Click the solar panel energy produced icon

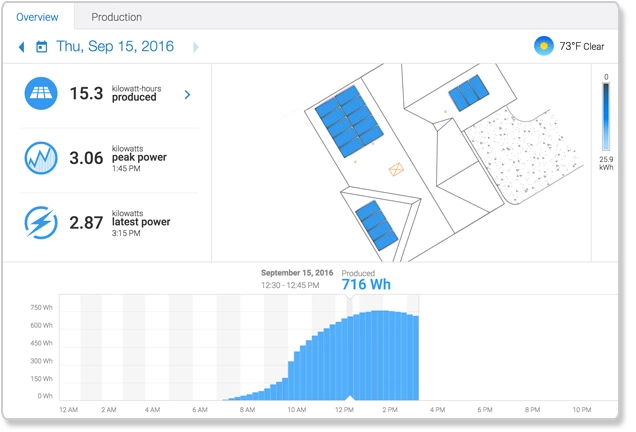click(x=41, y=94)
